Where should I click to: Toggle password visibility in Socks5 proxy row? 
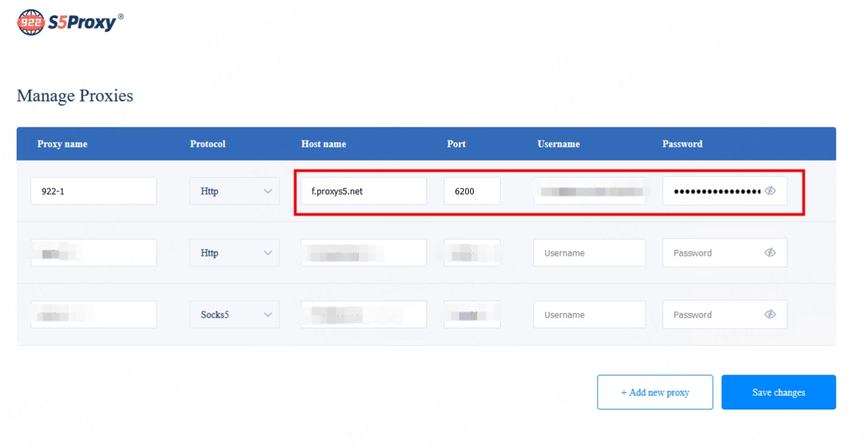coord(770,314)
